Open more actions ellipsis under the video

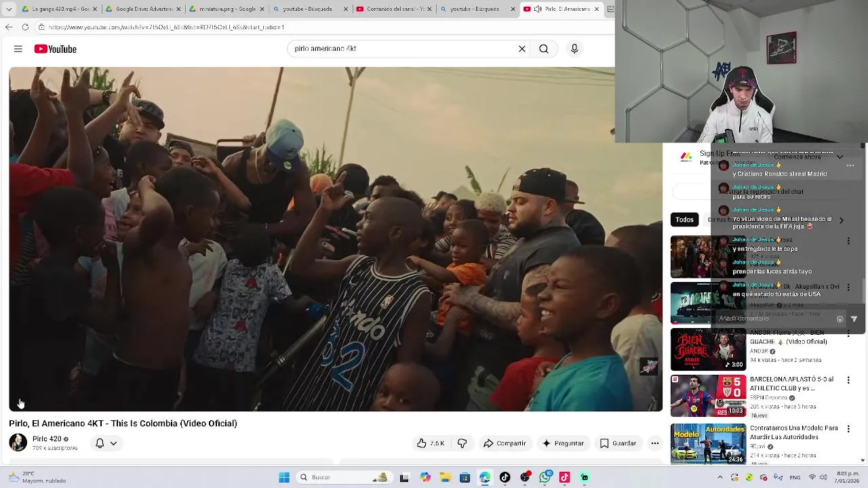[x=655, y=443]
